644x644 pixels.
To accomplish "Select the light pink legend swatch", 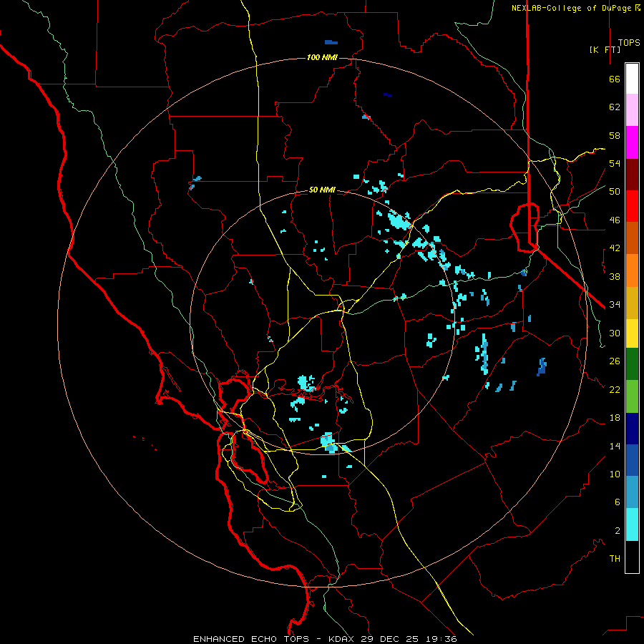I will coord(632,110).
